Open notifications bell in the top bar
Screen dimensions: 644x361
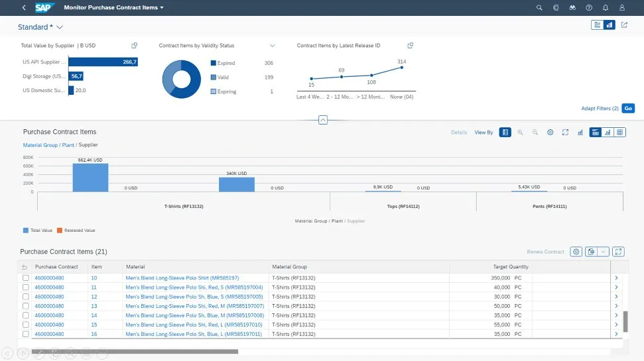coord(605,8)
